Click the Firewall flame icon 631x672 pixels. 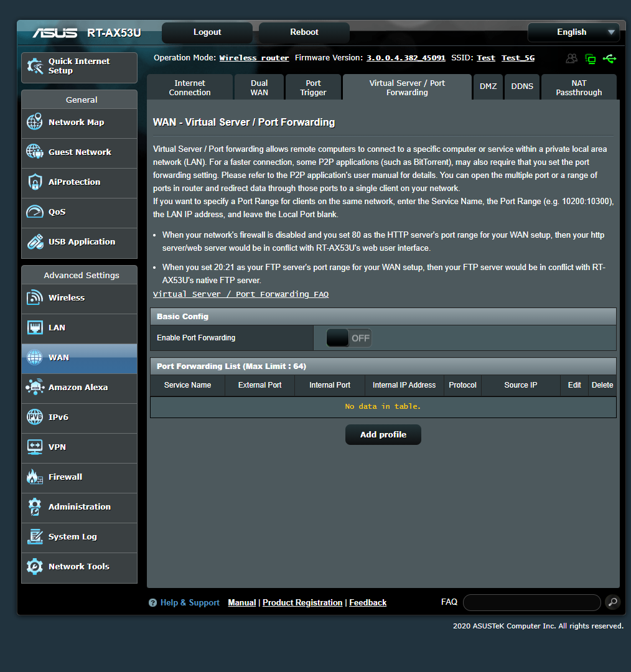(35, 477)
